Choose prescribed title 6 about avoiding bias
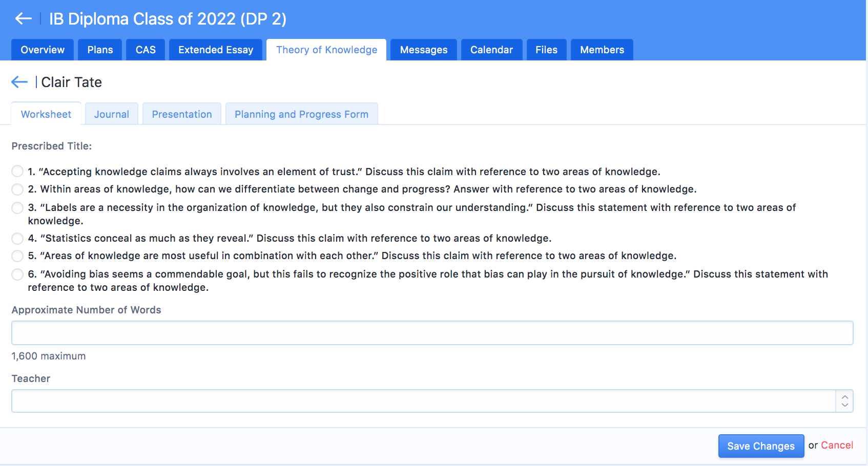Screen dimensions: 868x466 coord(17,274)
